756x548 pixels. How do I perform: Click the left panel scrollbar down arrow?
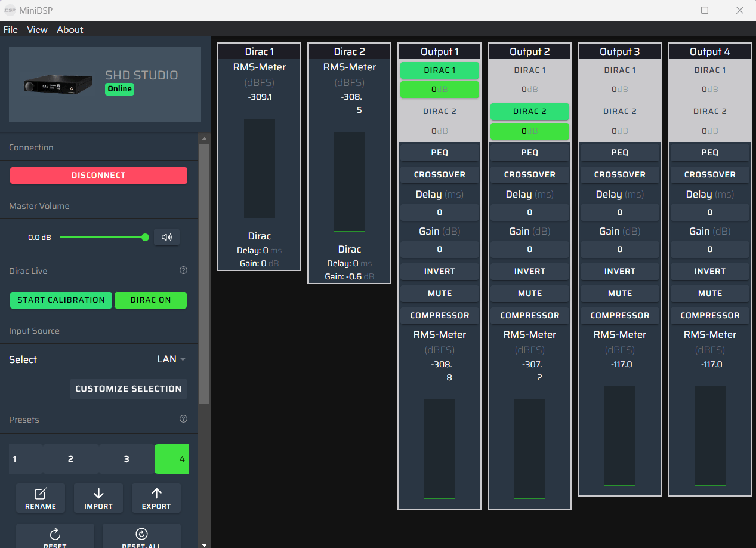click(x=204, y=544)
